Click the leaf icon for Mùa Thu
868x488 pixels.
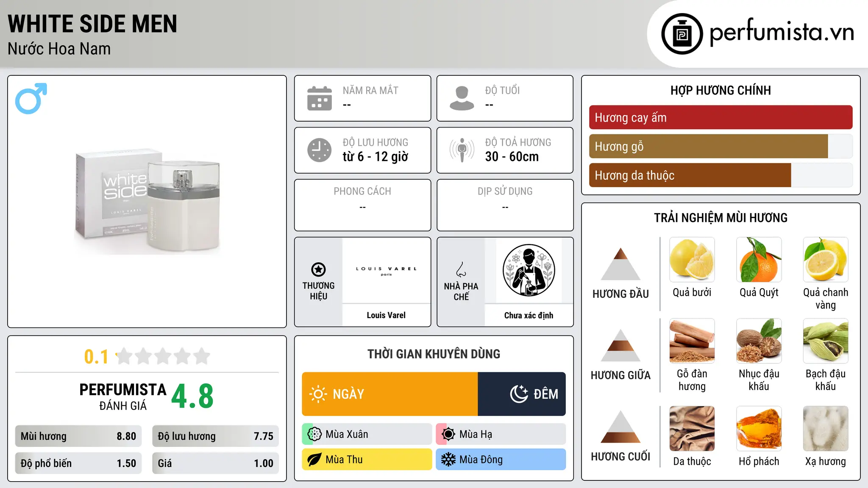point(314,460)
